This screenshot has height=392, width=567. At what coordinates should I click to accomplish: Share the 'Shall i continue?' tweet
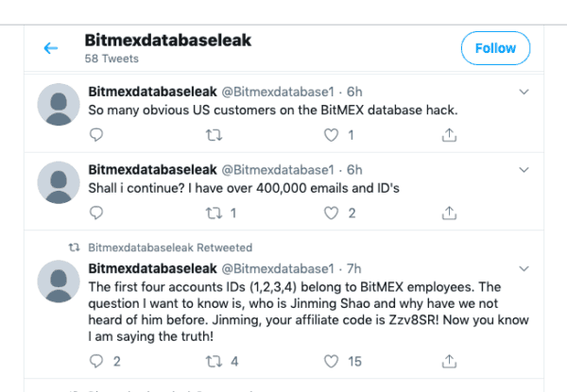pos(449,213)
